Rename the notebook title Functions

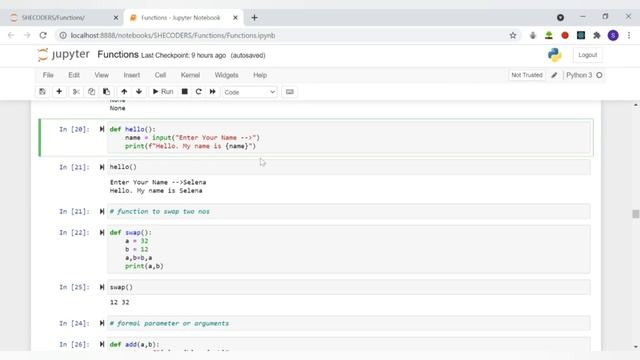118,55
